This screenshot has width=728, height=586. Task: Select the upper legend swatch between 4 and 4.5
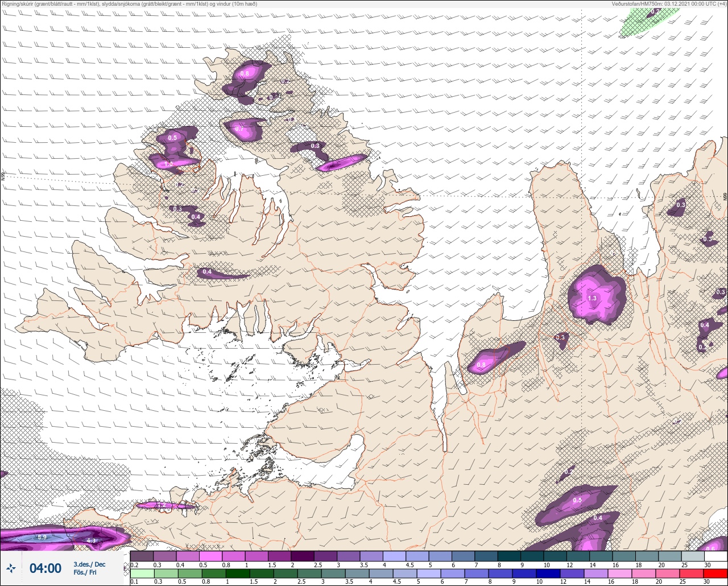point(394,556)
